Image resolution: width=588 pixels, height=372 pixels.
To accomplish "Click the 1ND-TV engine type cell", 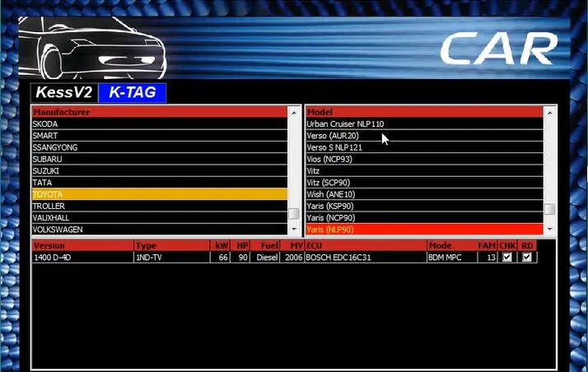I will (x=172, y=258).
